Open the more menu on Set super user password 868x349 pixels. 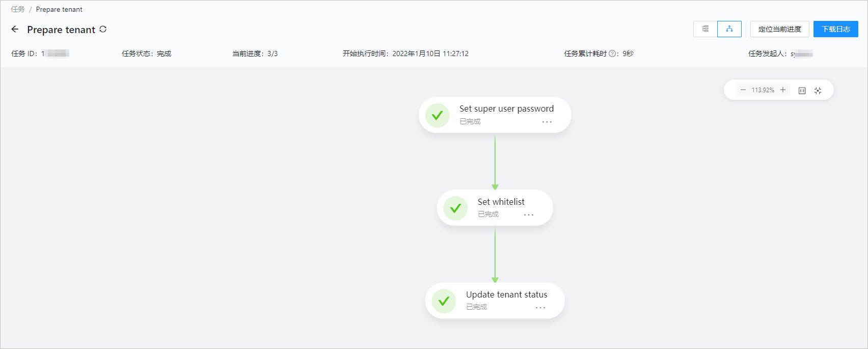(547, 122)
